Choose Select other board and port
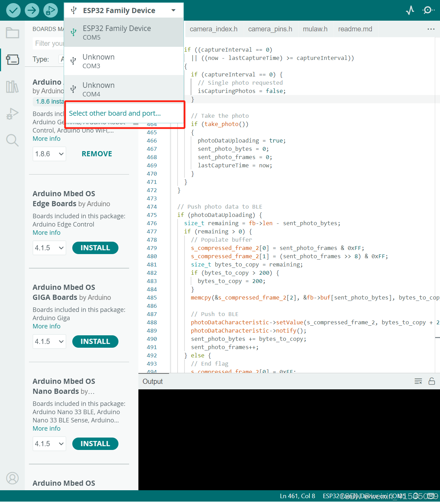This screenshot has width=440, height=504. (115, 113)
